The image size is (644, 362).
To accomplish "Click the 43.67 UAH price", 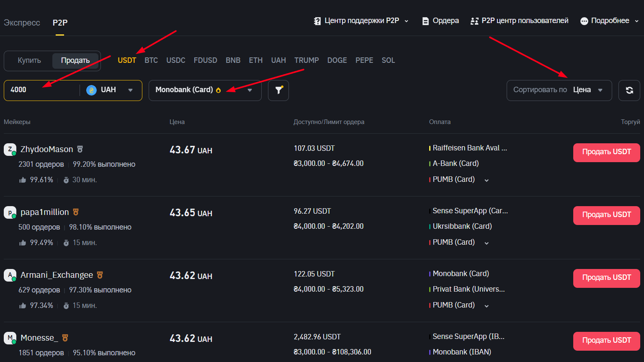I will 191,150.
